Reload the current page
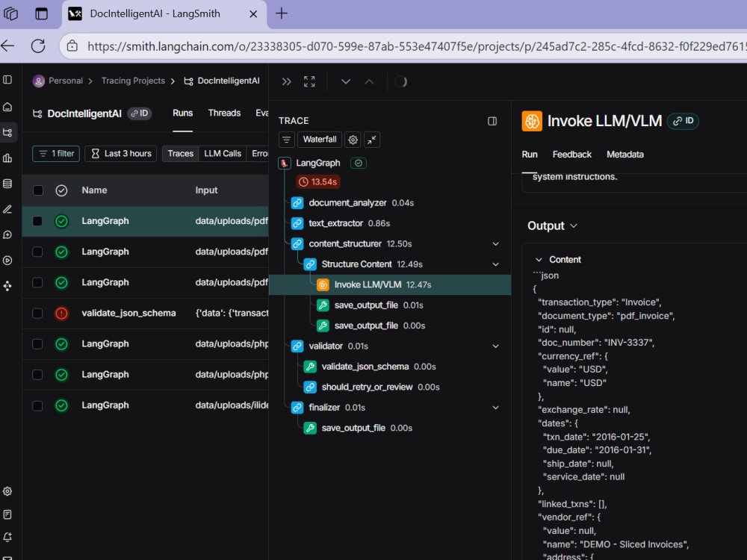Viewport: 747px width, 560px height. [x=38, y=46]
